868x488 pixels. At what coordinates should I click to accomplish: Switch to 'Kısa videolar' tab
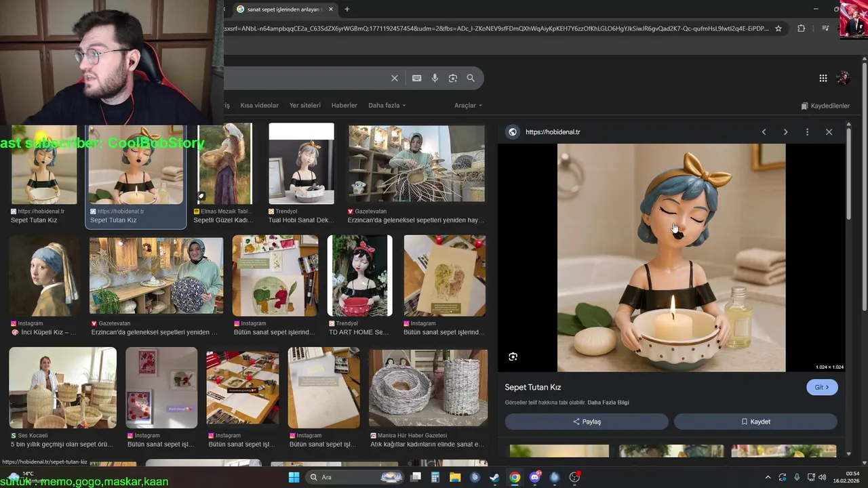point(259,106)
